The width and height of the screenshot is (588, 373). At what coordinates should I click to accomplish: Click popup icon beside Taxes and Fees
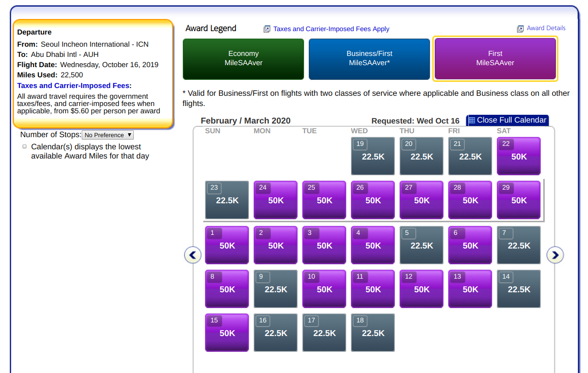click(x=267, y=29)
